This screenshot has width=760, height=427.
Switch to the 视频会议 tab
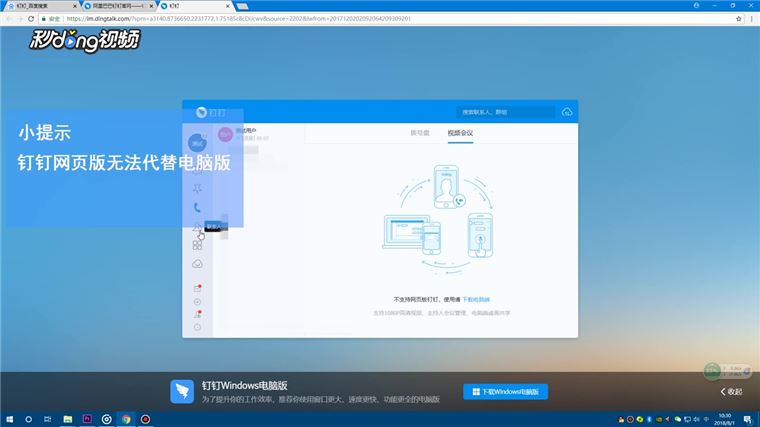click(x=460, y=133)
